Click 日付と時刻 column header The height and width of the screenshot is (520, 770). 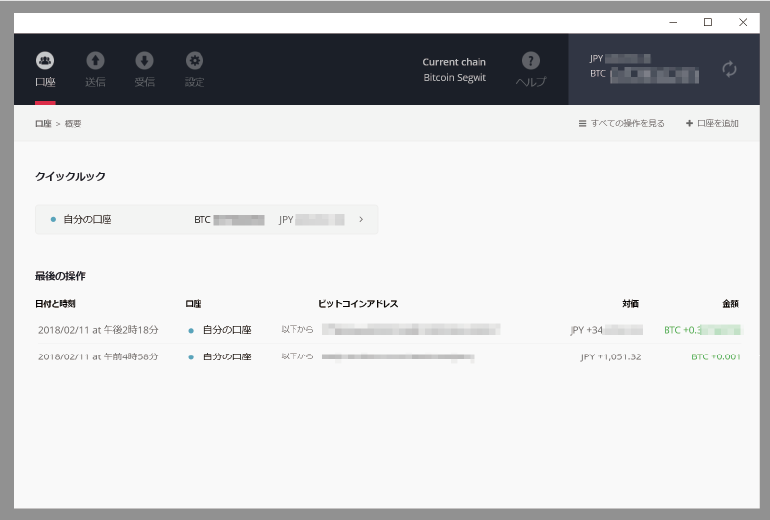(x=55, y=304)
